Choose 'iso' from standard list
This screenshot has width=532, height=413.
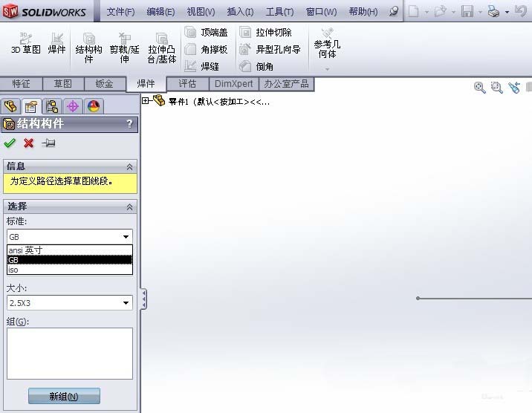(70, 270)
